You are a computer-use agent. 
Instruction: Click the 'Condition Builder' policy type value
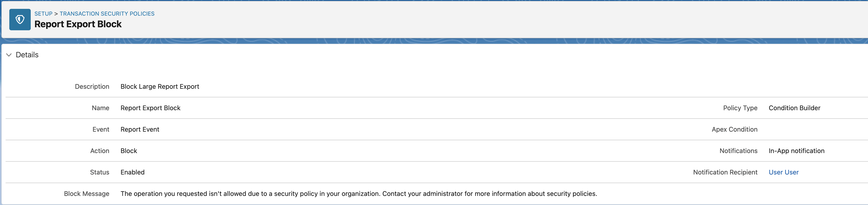pyautogui.click(x=794, y=108)
